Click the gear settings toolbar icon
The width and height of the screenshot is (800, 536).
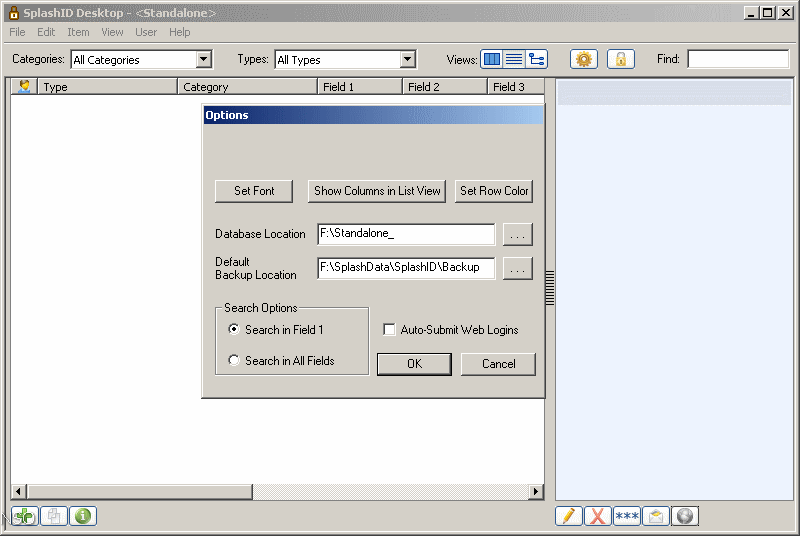(x=584, y=59)
